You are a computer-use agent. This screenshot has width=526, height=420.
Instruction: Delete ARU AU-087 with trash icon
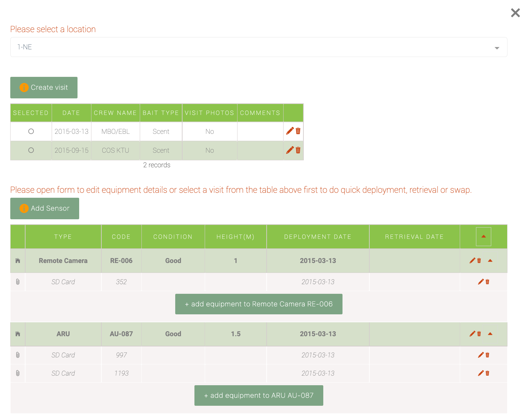(x=479, y=334)
